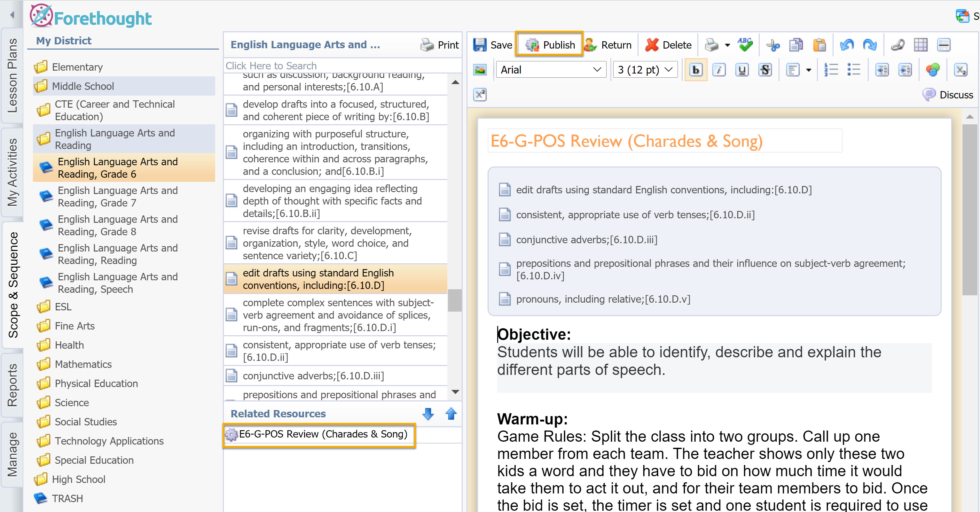Click scroll-down arrow of the standards list
Viewport: 980px width, 512px height.
click(x=455, y=392)
